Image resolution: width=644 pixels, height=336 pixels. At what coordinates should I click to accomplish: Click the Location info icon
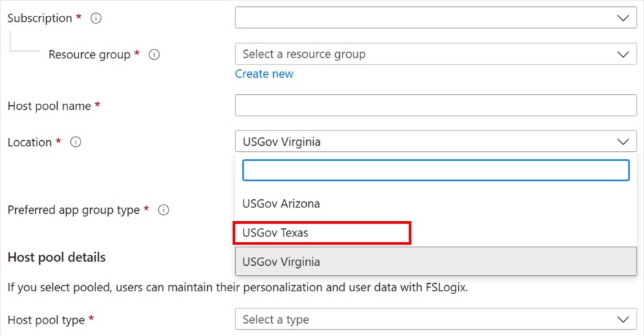coord(76,142)
